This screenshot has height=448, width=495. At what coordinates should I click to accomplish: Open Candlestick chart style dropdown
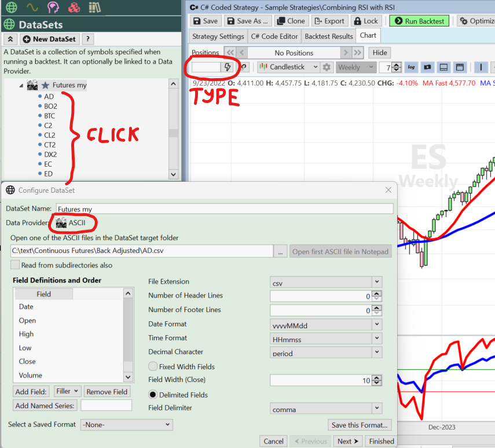[x=288, y=67]
